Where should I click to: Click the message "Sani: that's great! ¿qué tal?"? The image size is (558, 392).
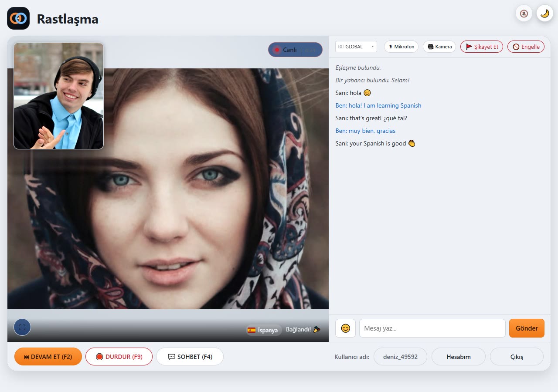point(371,118)
